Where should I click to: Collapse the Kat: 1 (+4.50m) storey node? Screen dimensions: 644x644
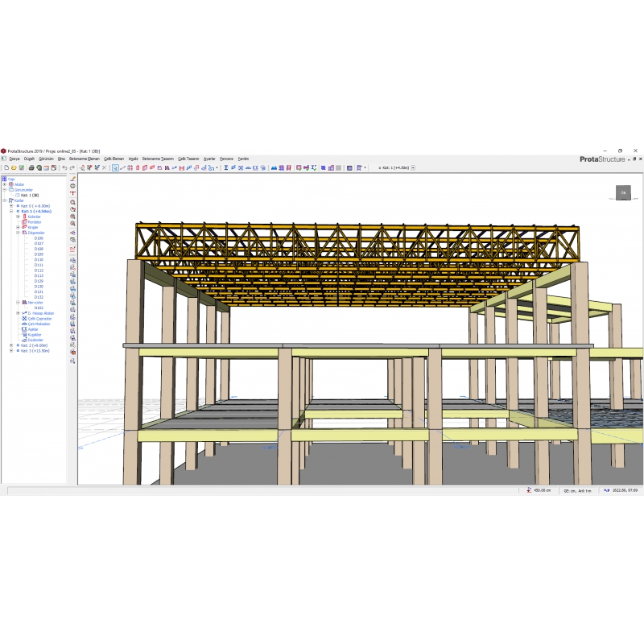tap(11, 211)
